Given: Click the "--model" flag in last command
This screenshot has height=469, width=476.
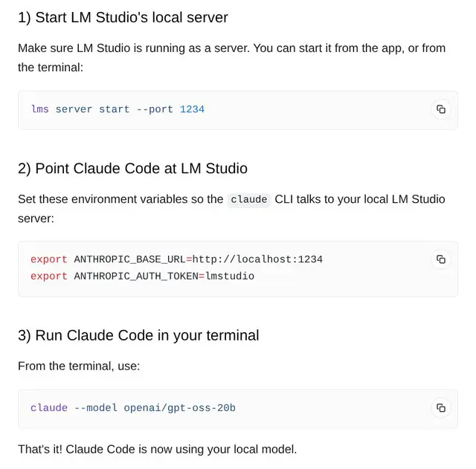Looking at the screenshot, I should pos(96,408).
